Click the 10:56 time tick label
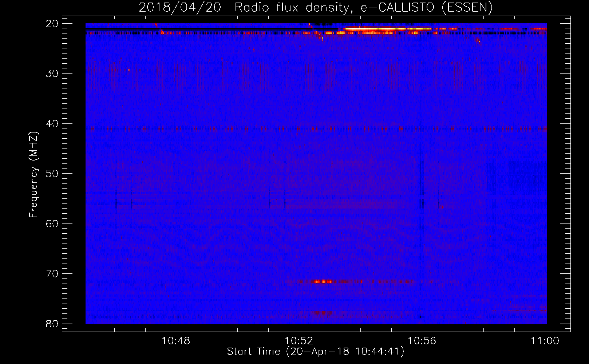 pyautogui.click(x=422, y=341)
